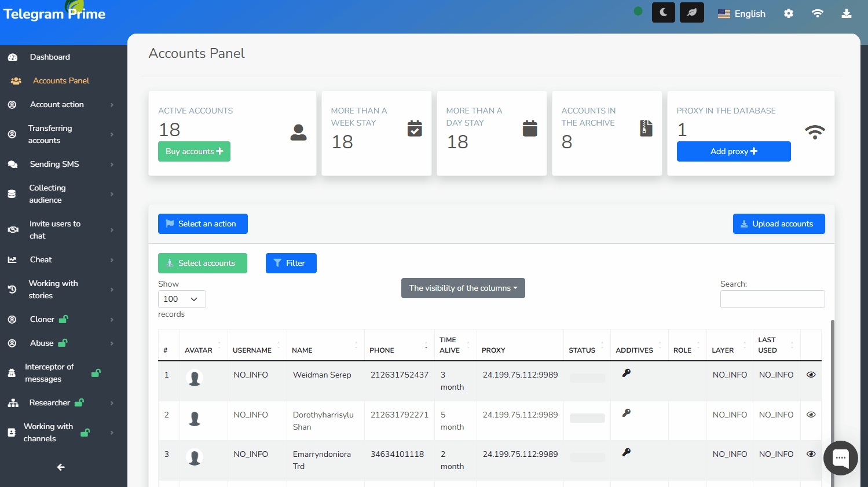
Task: Open settings gear icon in header
Action: click(788, 13)
